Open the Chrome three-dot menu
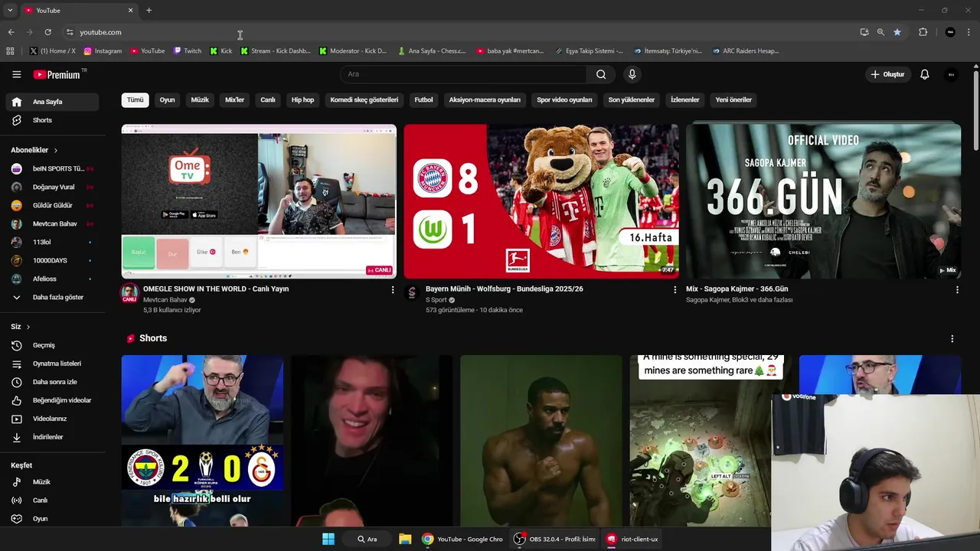980x551 pixels. tap(969, 32)
